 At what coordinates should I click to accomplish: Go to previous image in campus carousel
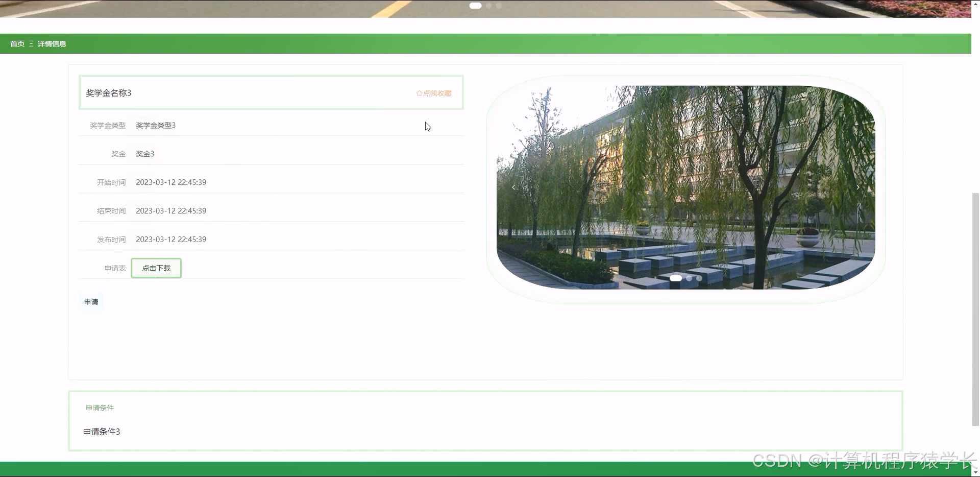click(x=513, y=187)
